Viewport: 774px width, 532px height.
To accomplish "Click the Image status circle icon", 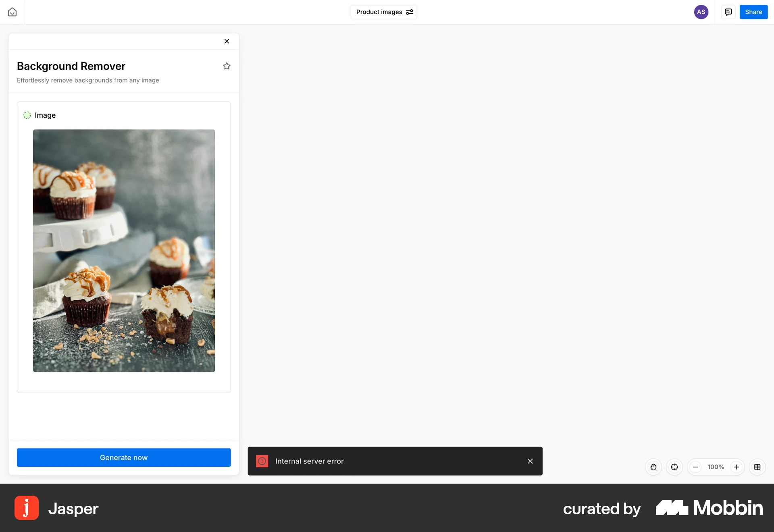I will tap(27, 115).
